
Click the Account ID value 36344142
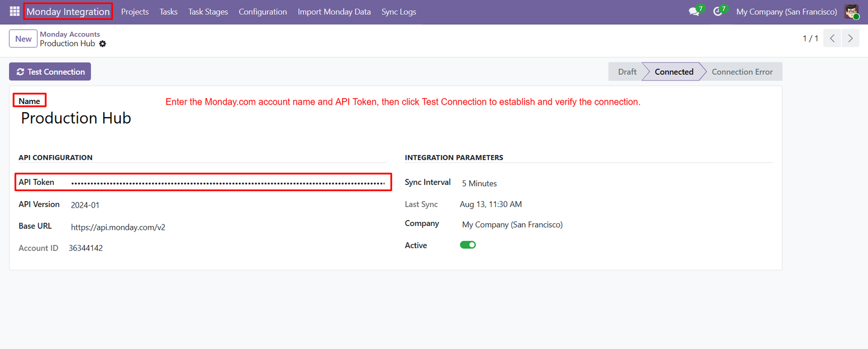click(x=86, y=248)
